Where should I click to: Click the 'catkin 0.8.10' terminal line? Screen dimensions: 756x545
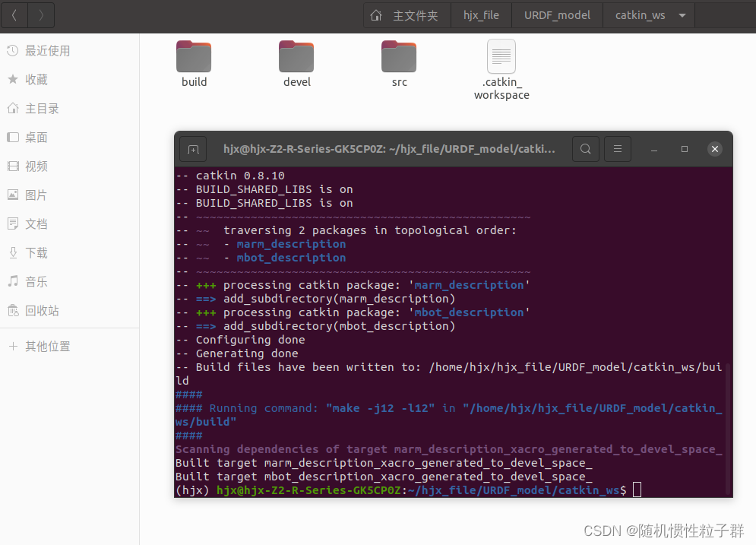point(230,176)
